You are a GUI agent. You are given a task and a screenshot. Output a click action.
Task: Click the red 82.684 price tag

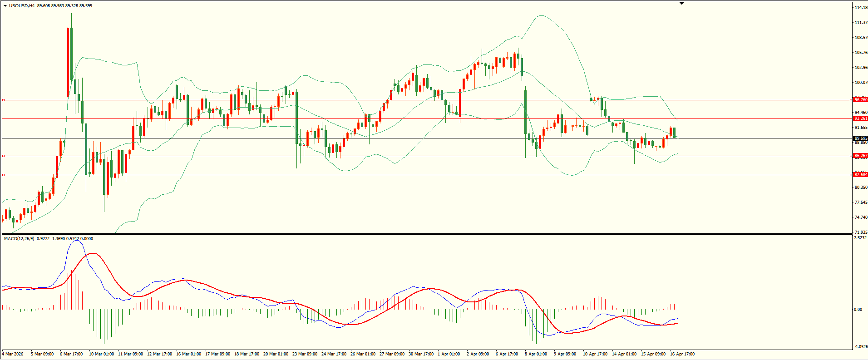[860, 175]
